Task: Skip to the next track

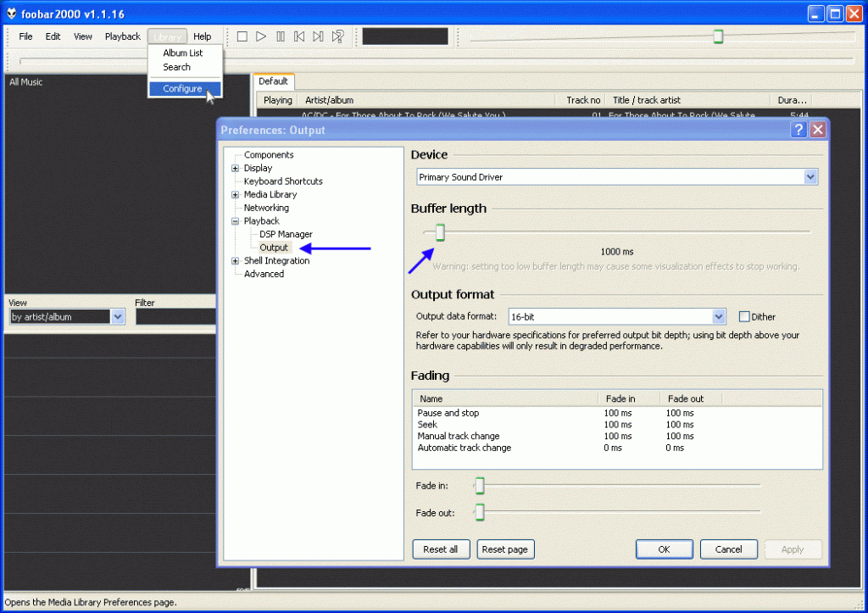Action: [318, 36]
